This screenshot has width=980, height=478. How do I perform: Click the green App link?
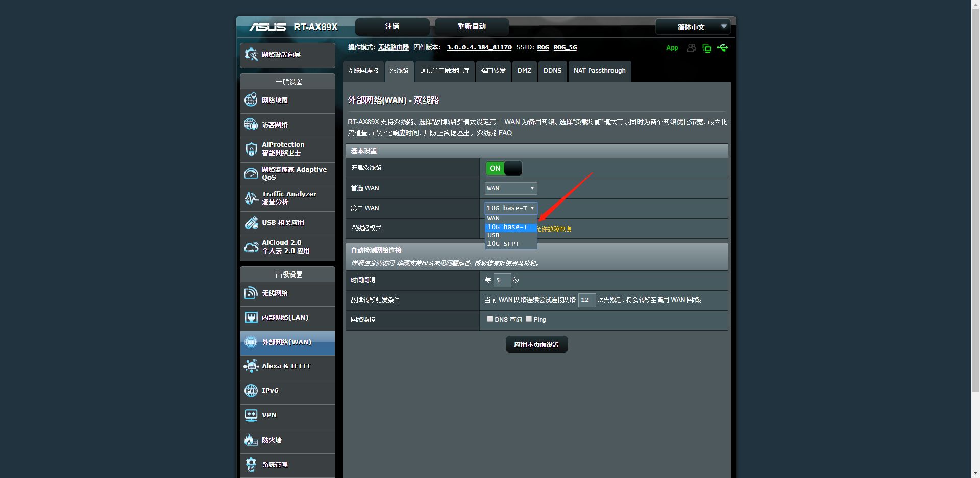click(x=672, y=48)
